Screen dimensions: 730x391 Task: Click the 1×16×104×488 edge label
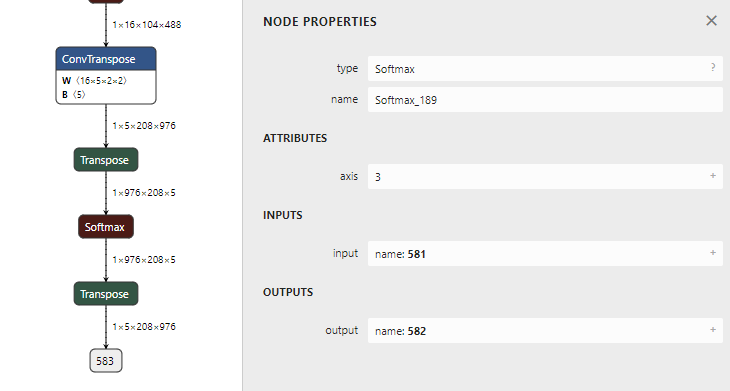click(x=147, y=25)
